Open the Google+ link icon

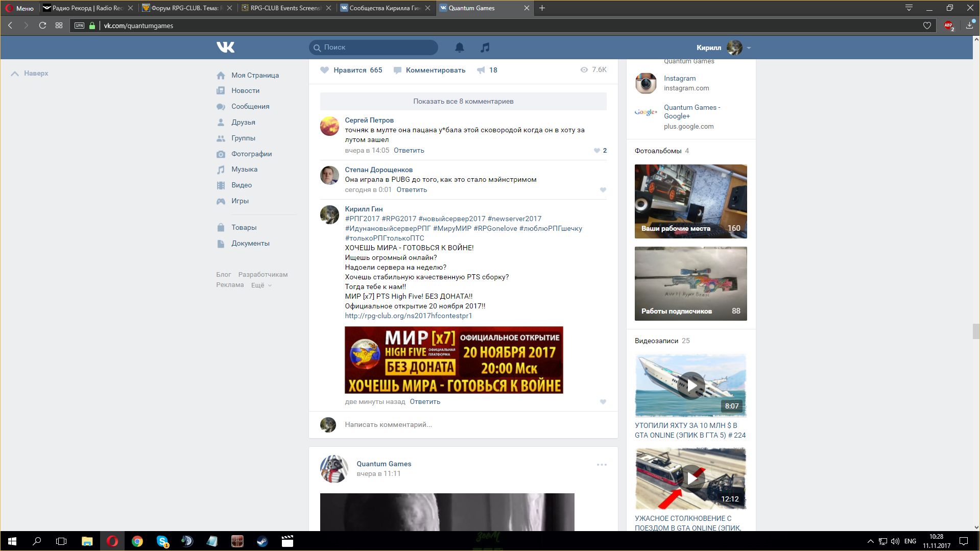[x=646, y=112]
